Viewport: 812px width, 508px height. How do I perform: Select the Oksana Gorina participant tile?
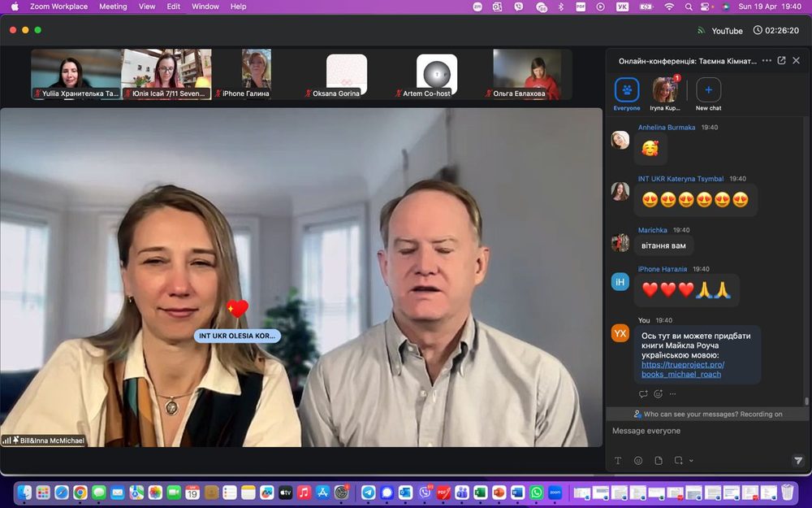[347, 74]
